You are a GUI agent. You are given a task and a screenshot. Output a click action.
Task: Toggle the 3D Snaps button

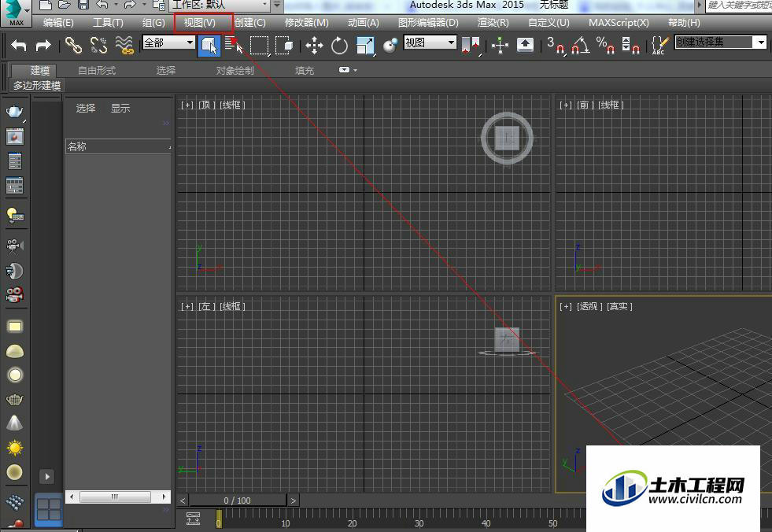click(x=556, y=46)
